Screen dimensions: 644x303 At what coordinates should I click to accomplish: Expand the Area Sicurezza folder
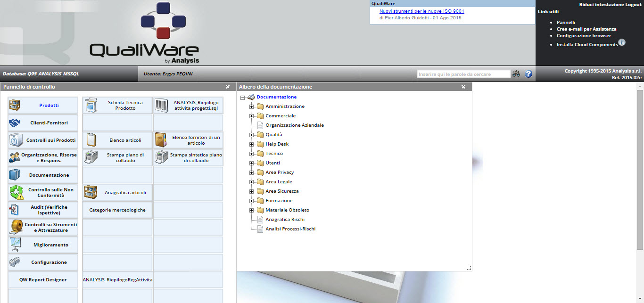coord(252,191)
